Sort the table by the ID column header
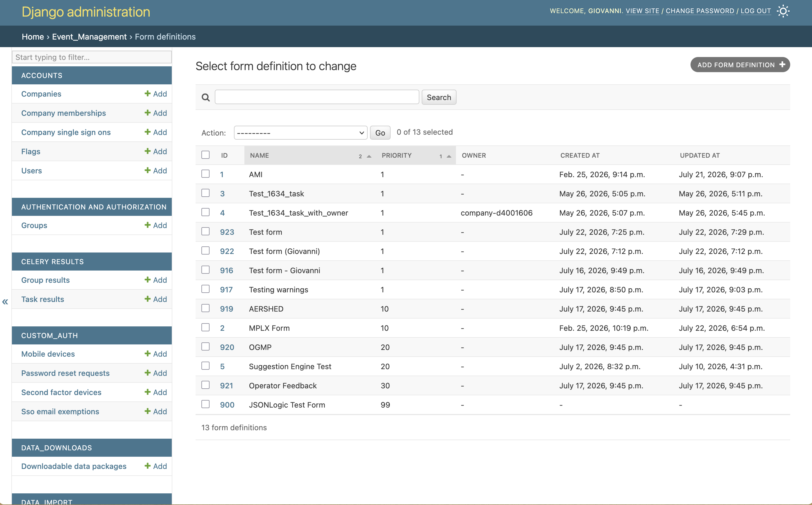 point(224,155)
